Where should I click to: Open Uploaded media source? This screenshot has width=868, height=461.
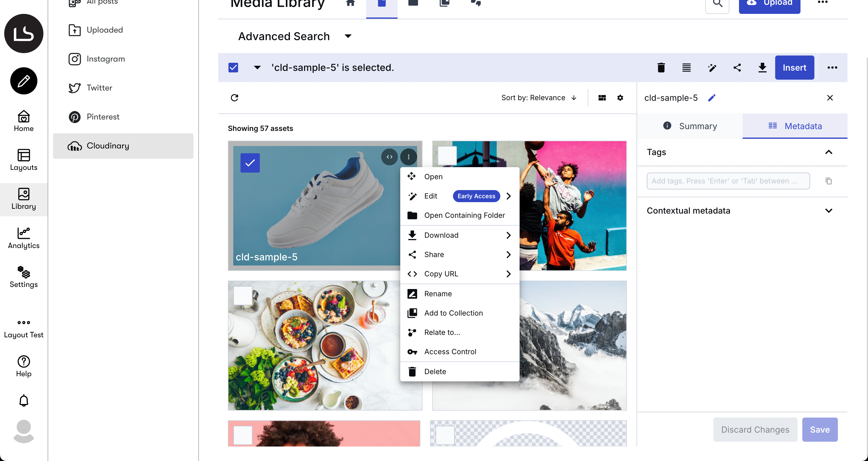(123, 30)
